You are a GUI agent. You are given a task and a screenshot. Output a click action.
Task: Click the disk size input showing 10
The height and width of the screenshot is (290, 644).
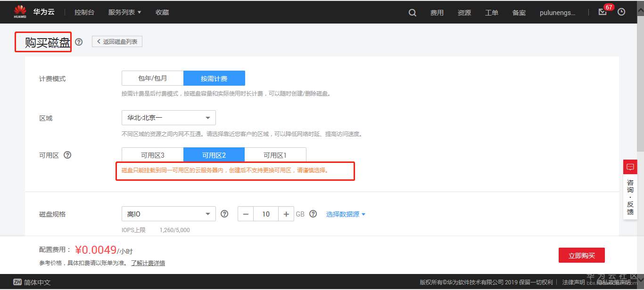pyautogui.click(x=266, y=214)
